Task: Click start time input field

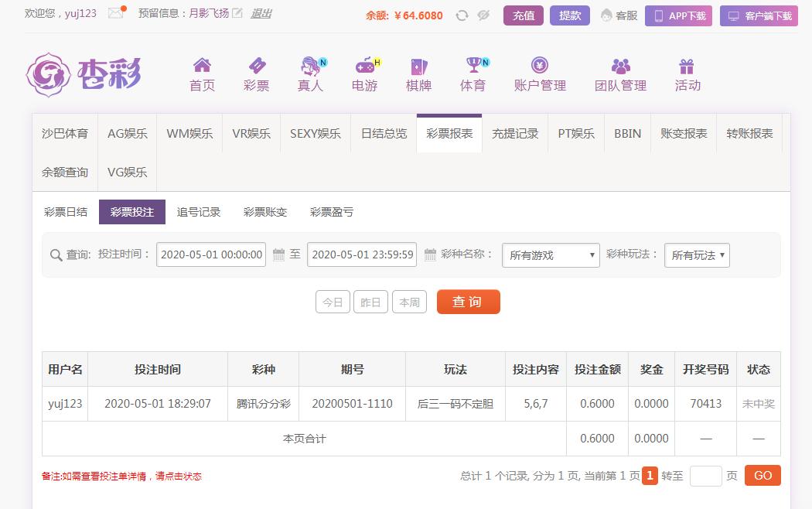Action: (211, 254)
